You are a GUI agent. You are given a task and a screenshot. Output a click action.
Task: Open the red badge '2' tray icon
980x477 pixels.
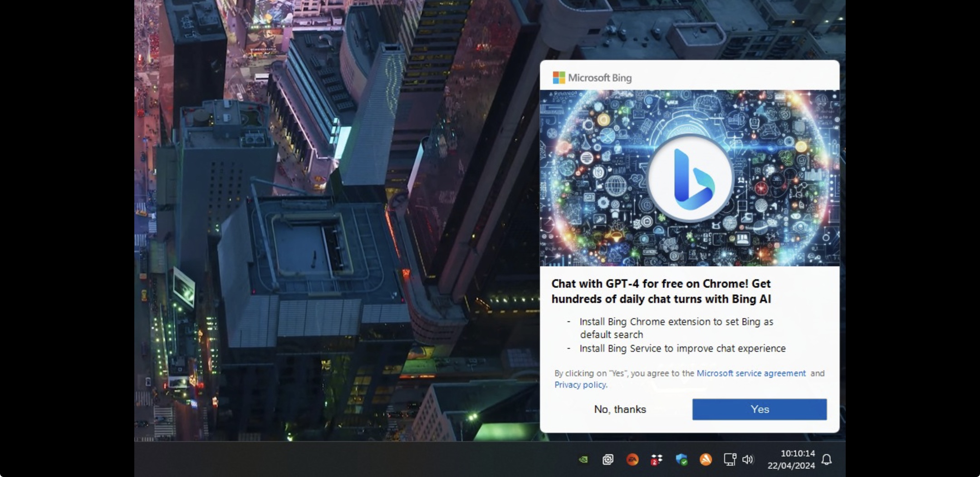tap(657, 459)
